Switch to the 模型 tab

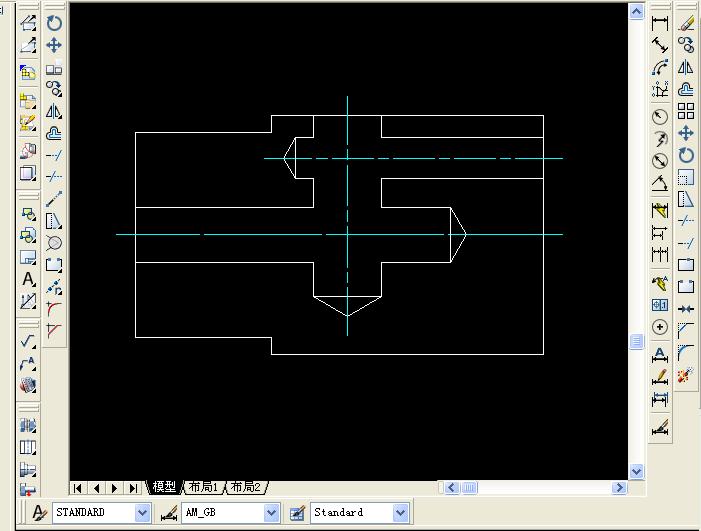tap(165, 487)
